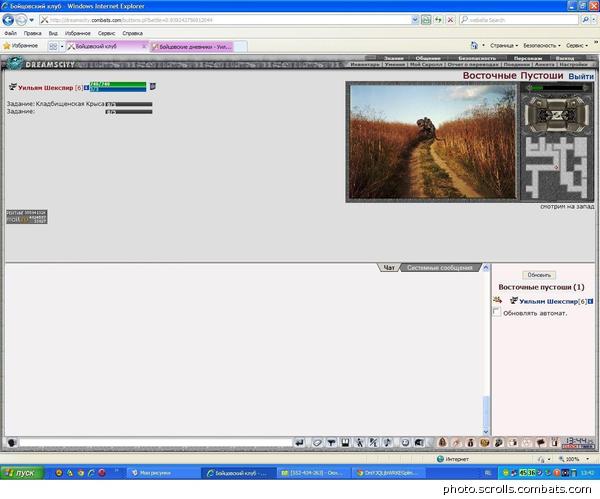Screen dimensions: 600x499
Task: Click the private message icon in player list
Action: [497, 300]
